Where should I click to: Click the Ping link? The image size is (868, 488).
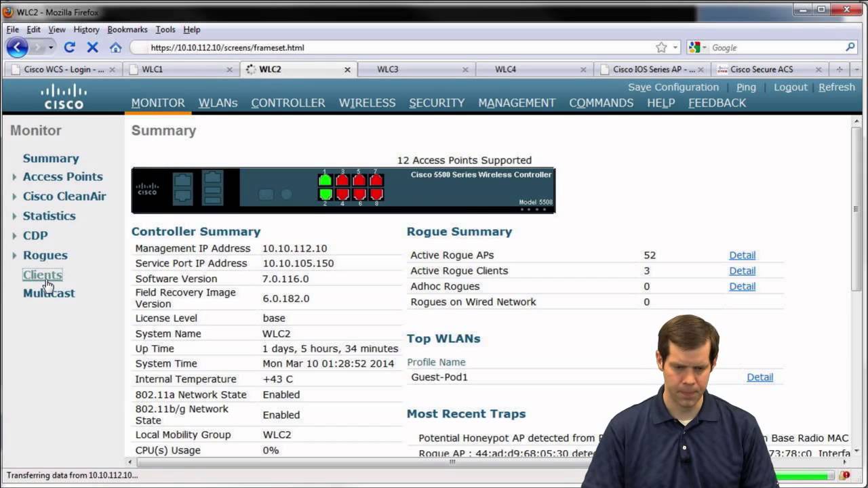click(x=746, y=87)
